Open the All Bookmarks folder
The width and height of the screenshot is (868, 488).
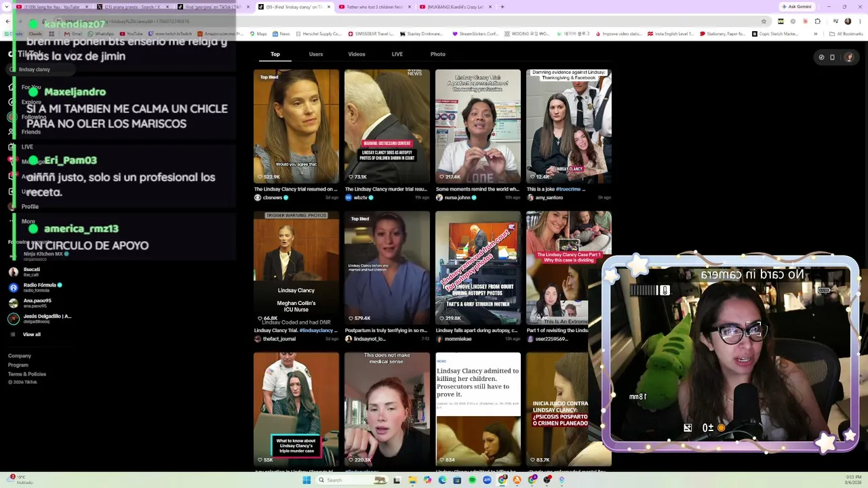[x=846, y=34]
